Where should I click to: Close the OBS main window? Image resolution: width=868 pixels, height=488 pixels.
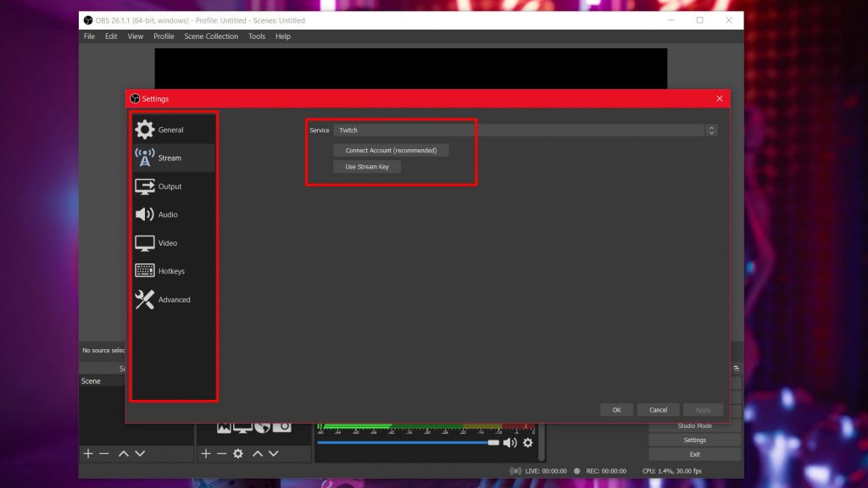click(x=729, y=20)
